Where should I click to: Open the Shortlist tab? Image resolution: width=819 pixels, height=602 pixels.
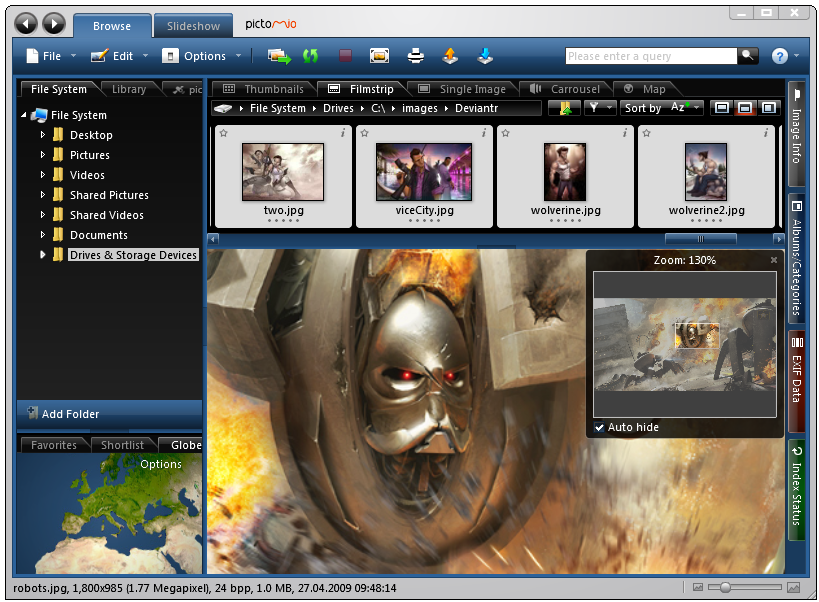122,445
